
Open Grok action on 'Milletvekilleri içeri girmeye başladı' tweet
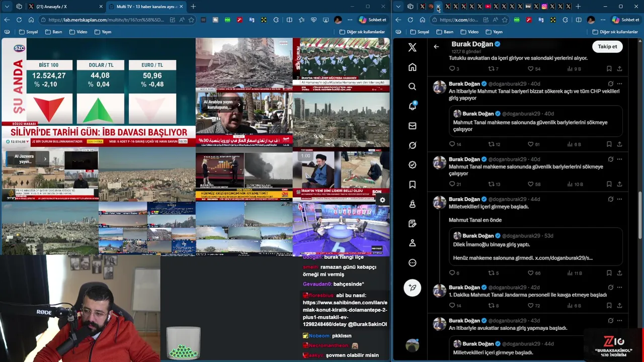[x=610, y=199]
